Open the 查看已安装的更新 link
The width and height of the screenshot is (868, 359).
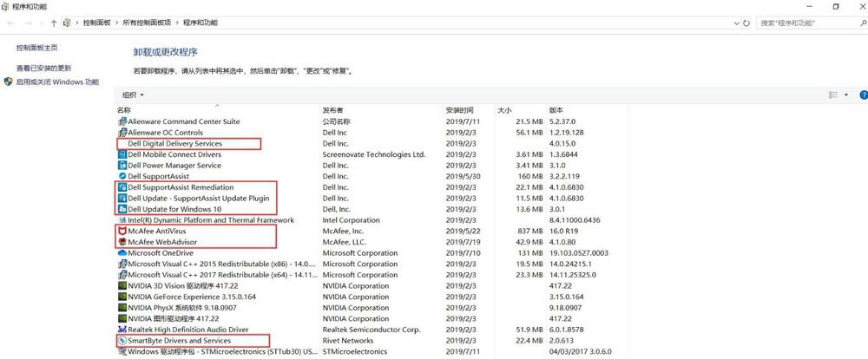(x=43, y=68)
